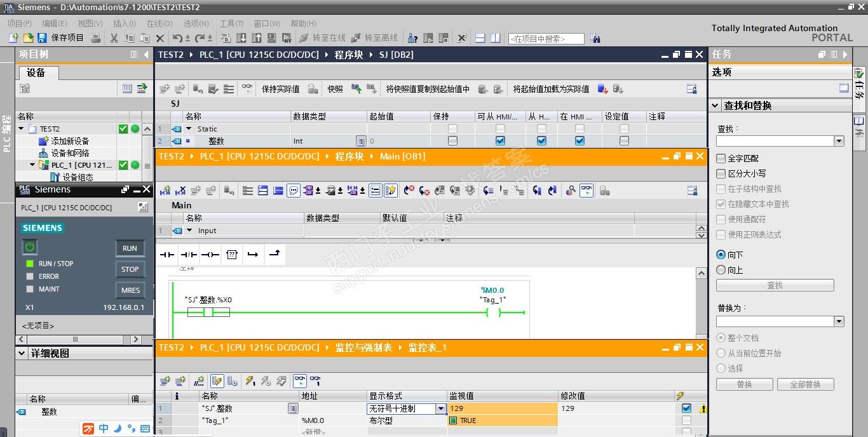Collapse the Input row in Main interface

tap(189, 231)
